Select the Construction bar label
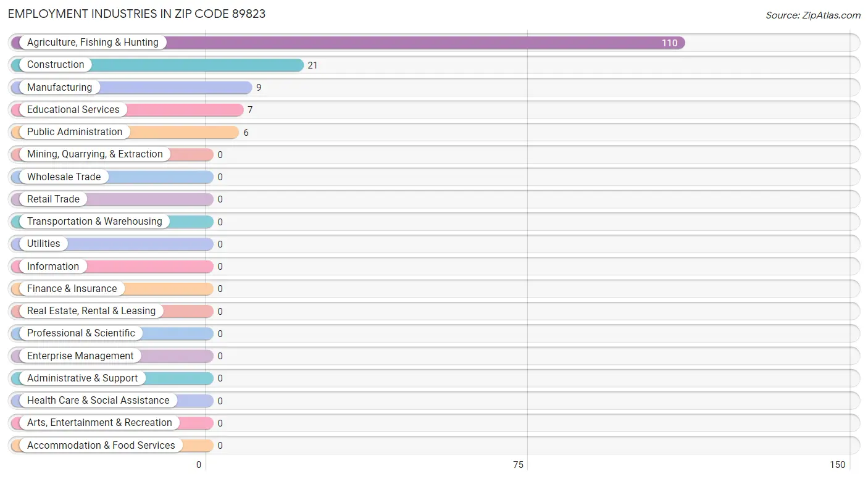 coord(56,65)
